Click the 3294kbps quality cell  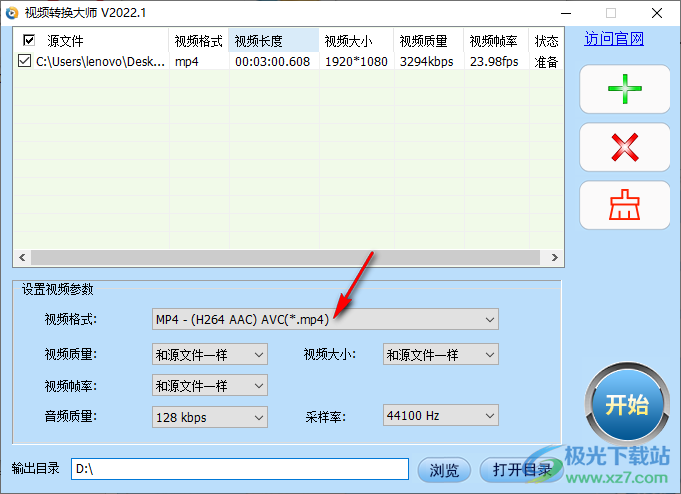click(x=426, y=61)
